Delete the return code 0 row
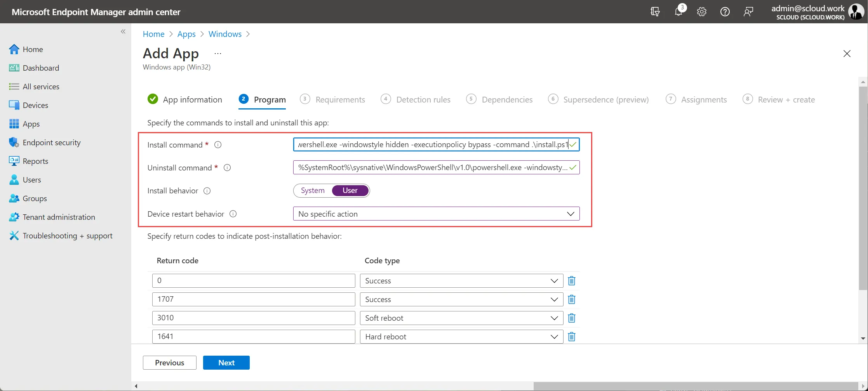This screenshot has width=868, height=391. point(572,281)
